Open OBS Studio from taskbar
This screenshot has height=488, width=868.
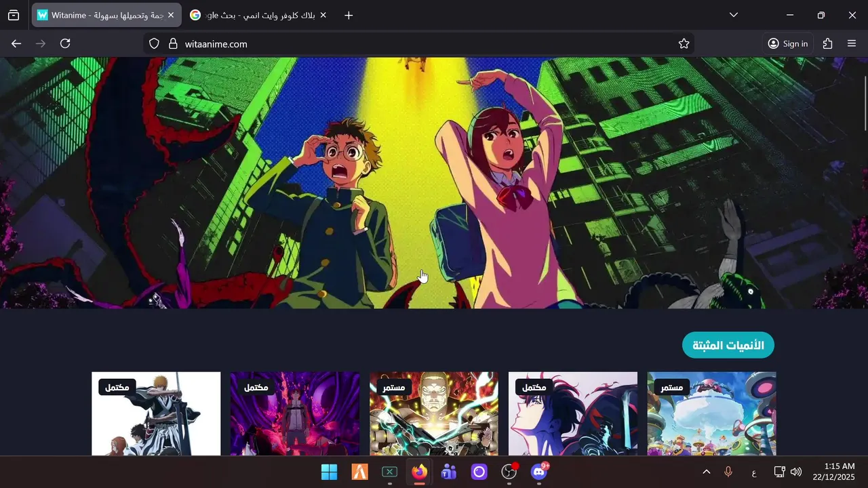point(509,472)
